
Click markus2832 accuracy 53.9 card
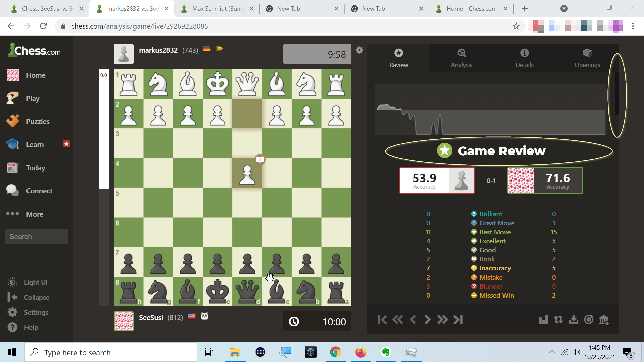(x=437, y=181)
